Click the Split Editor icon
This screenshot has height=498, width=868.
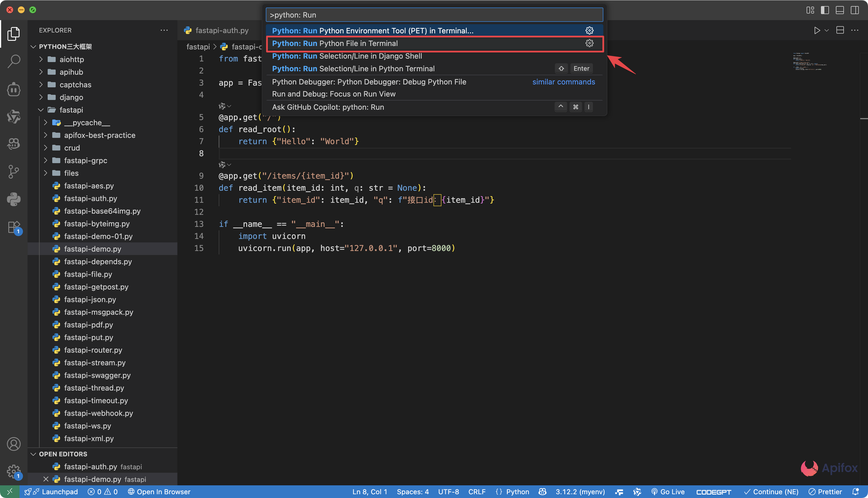click(840, 30)
